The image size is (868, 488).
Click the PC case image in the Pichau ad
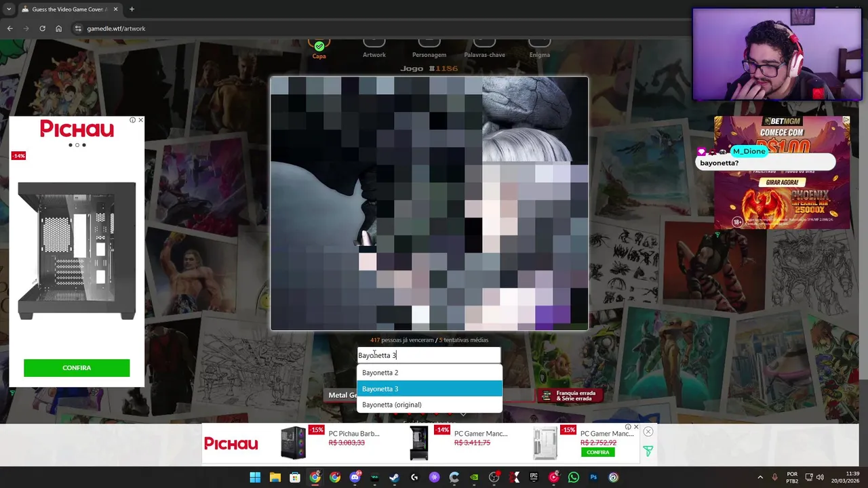point(77,251)
